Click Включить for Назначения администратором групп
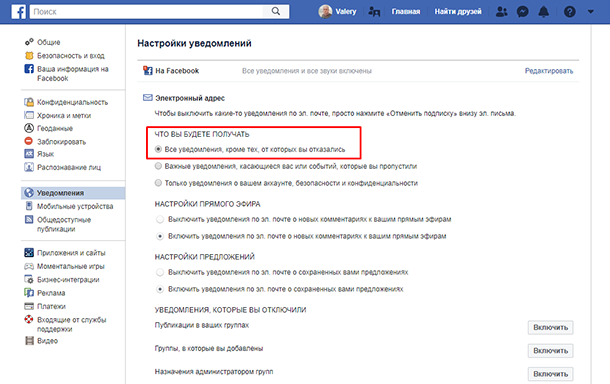 click(550, 374)
